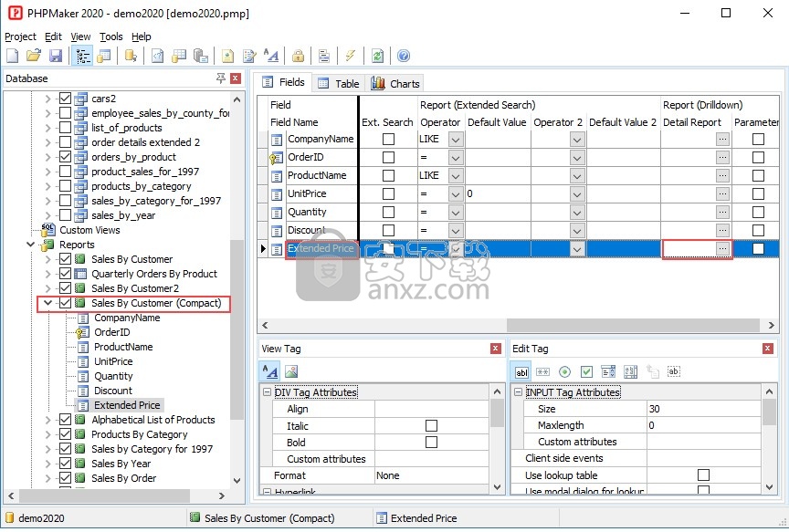Toggle Quarterly Orders By Product checkbox

point(65,274)
